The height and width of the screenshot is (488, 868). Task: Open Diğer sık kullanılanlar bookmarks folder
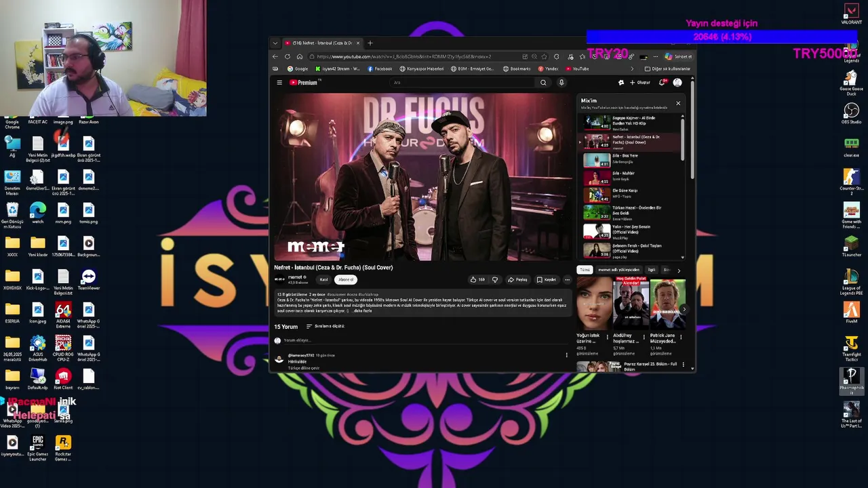pos(667,68)
